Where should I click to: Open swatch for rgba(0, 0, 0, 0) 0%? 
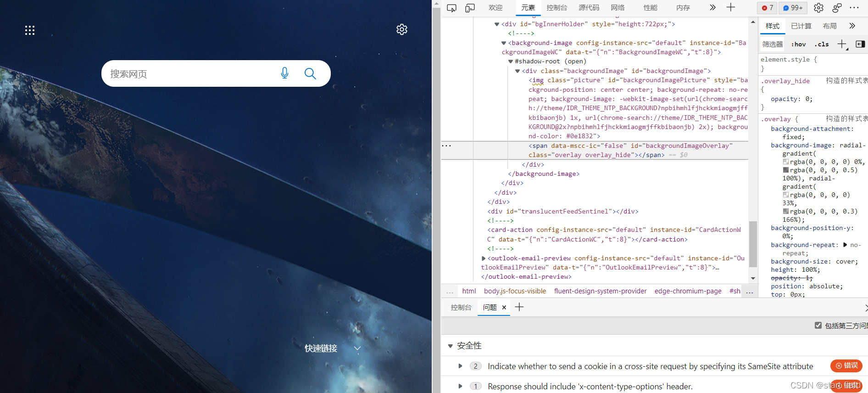click(x=786, y=162)
